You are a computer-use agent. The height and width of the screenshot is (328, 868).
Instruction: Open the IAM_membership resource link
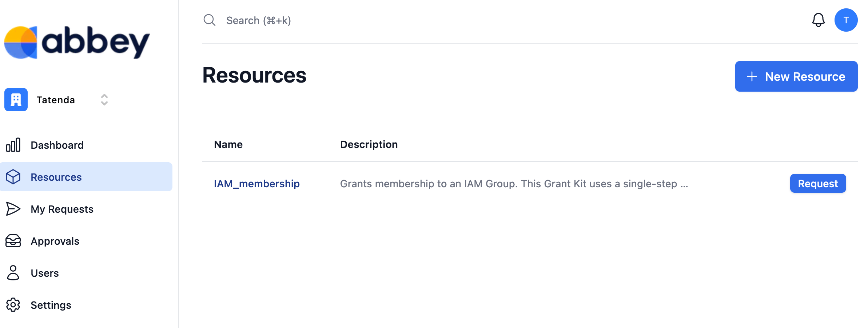click(257, 184)
